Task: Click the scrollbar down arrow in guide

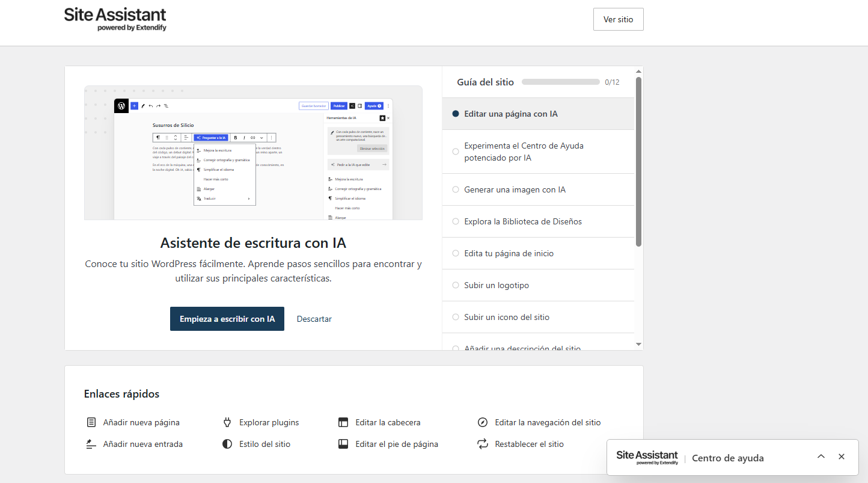Action: (639, 344)
